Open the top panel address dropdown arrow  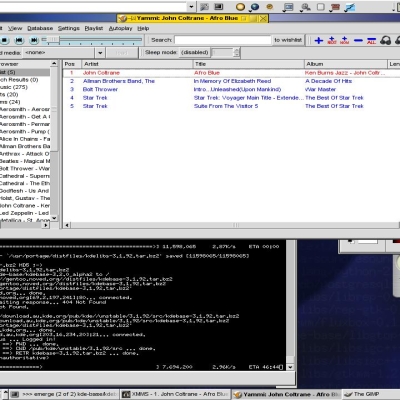(191, 7)
